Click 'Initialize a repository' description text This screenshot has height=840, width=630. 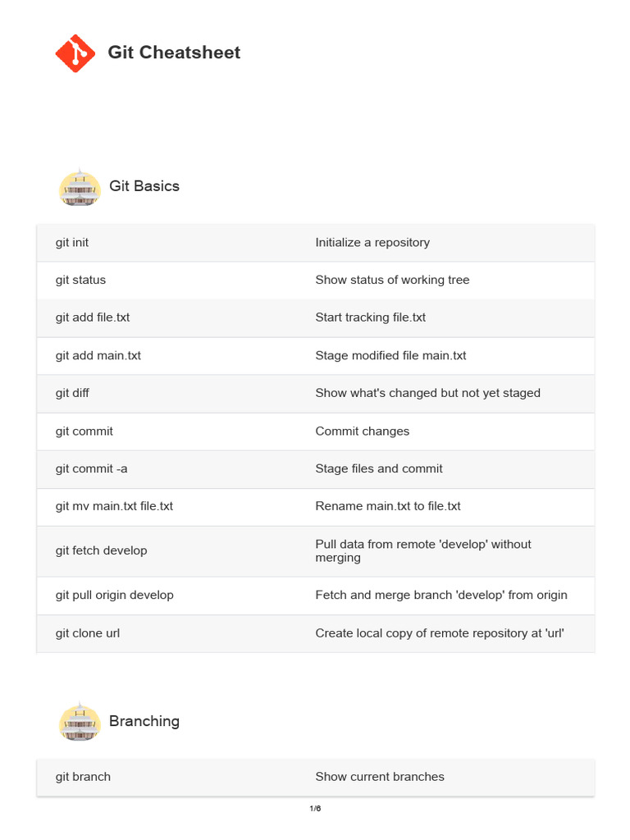372,243
